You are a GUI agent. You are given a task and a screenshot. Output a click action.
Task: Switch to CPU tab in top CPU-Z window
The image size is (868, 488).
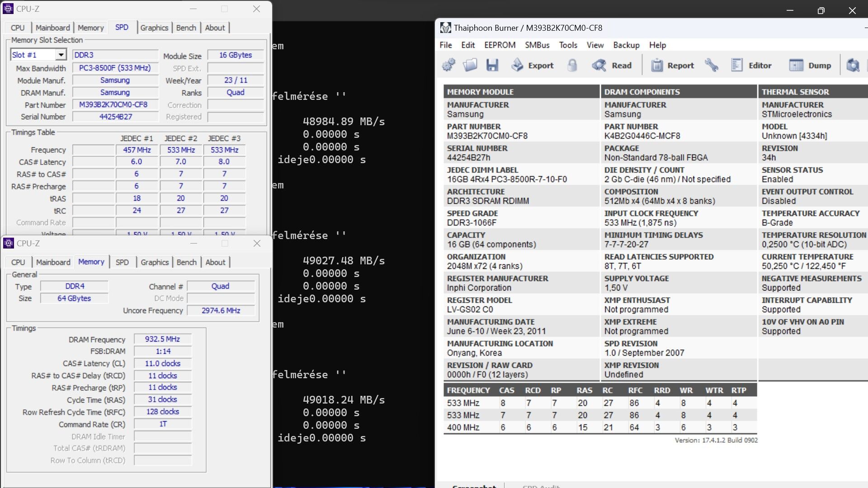pyautogui.click(x=18, y=28)
